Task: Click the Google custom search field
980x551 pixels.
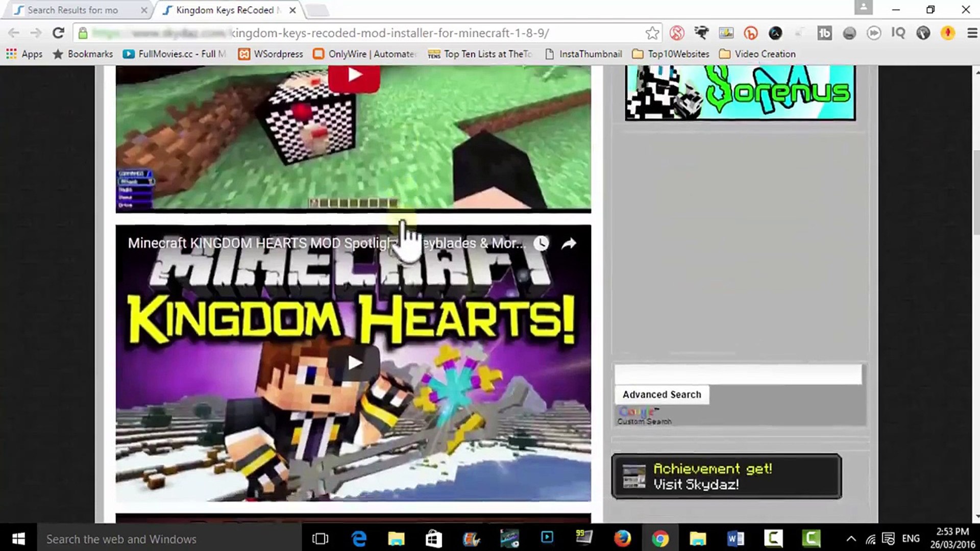Action: point(738,374)
